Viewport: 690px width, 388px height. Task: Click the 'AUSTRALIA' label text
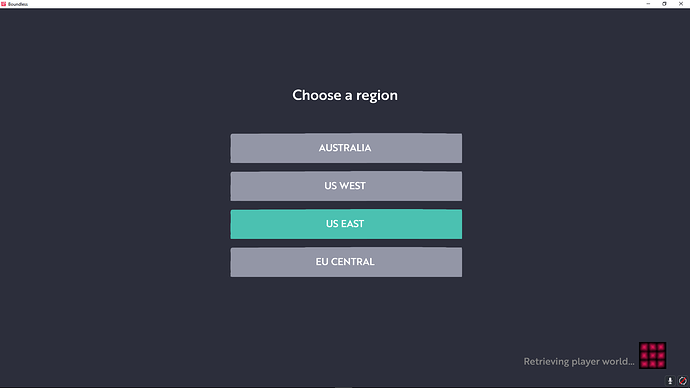pos(345,148)
